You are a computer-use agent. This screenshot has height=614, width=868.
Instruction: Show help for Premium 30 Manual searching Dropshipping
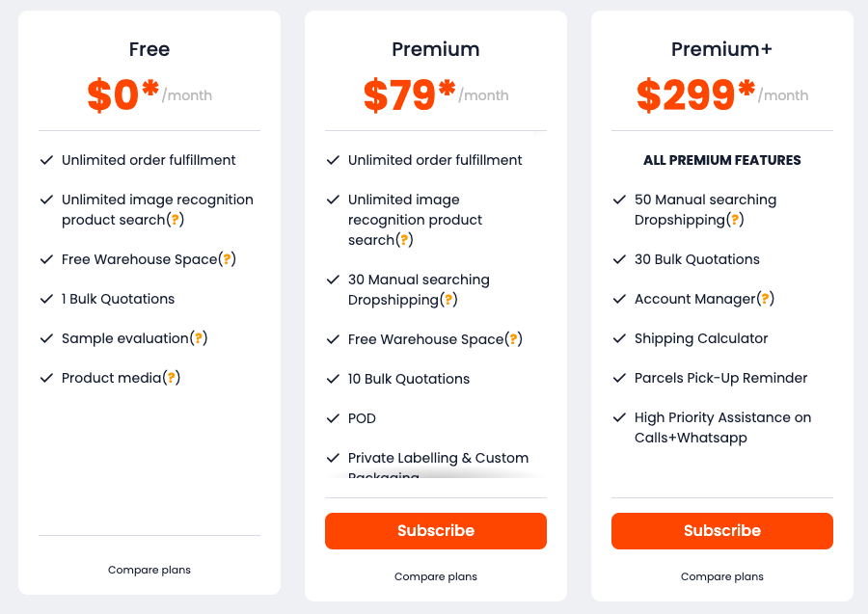(448, 300)
